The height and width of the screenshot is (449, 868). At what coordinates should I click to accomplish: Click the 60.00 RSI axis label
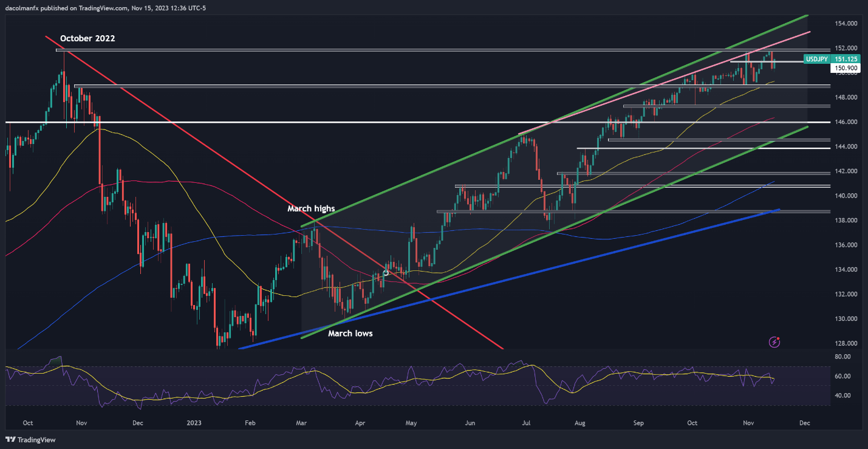842,377
